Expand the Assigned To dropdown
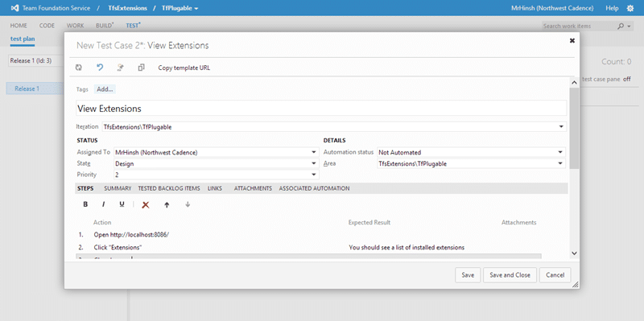 click(314, 152)
